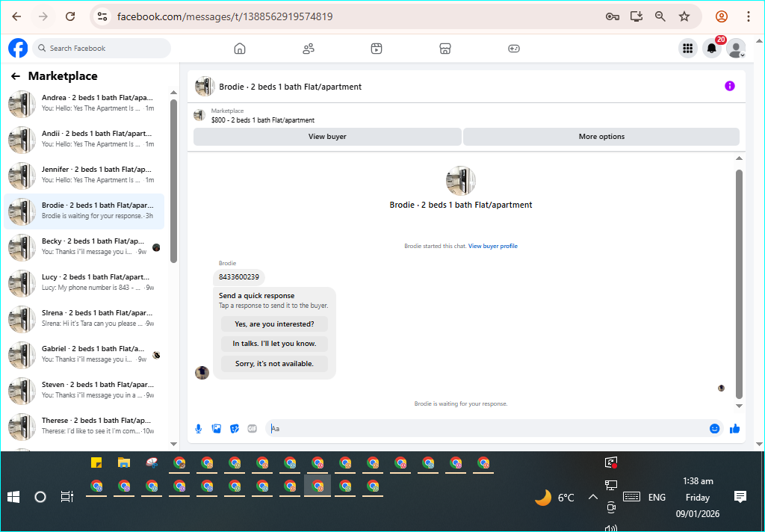Click conversation list scrollbar
765x532 pixels.
point(173,181)
